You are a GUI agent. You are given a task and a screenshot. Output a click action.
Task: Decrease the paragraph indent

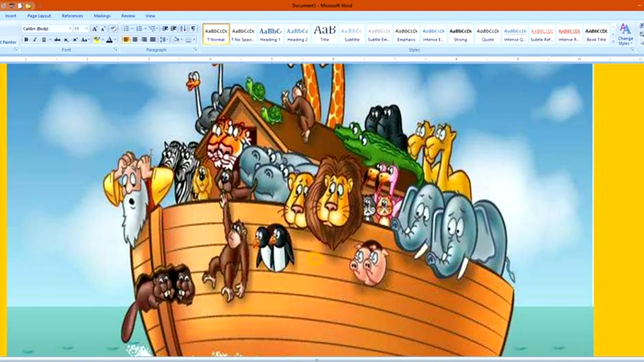[x=165, y=29]
